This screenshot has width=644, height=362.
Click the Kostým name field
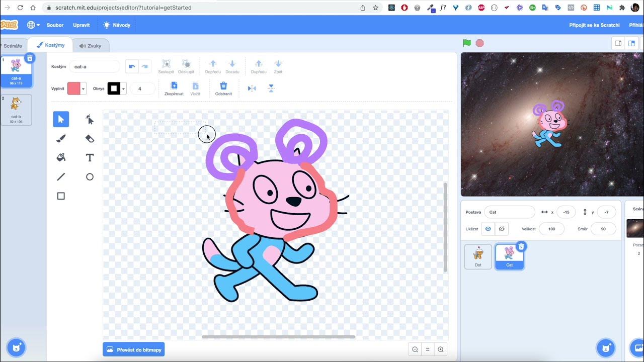pyautogui.click(x=95, y=66)
